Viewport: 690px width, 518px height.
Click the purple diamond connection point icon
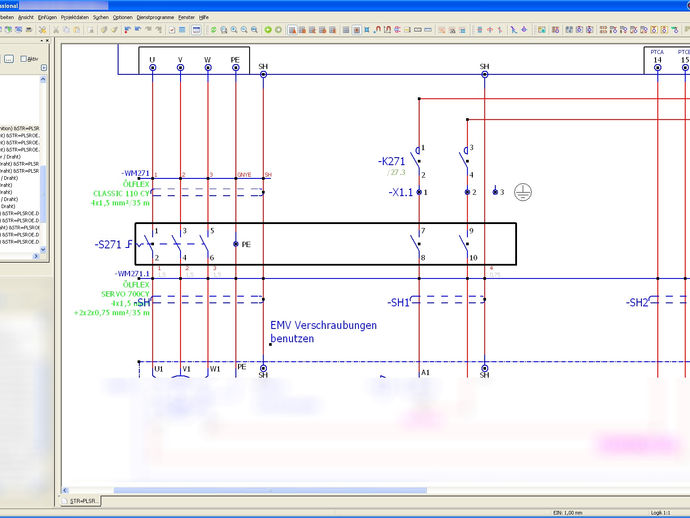click(524, 30)
